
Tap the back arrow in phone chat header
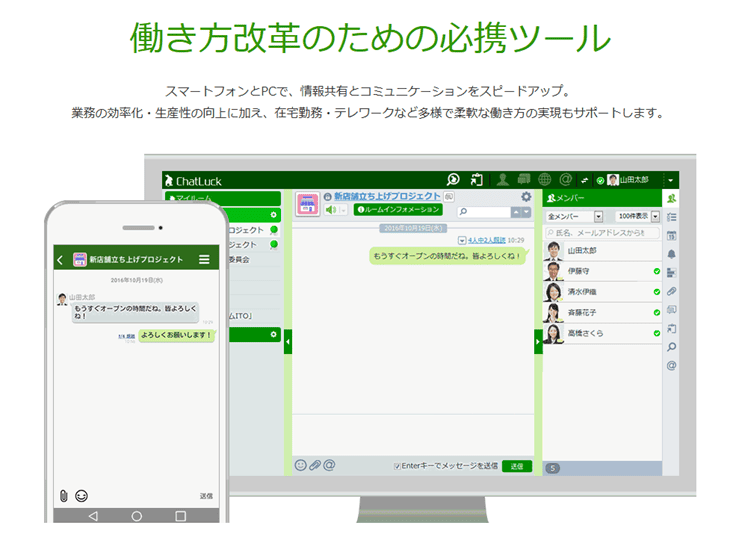[60, 260]
